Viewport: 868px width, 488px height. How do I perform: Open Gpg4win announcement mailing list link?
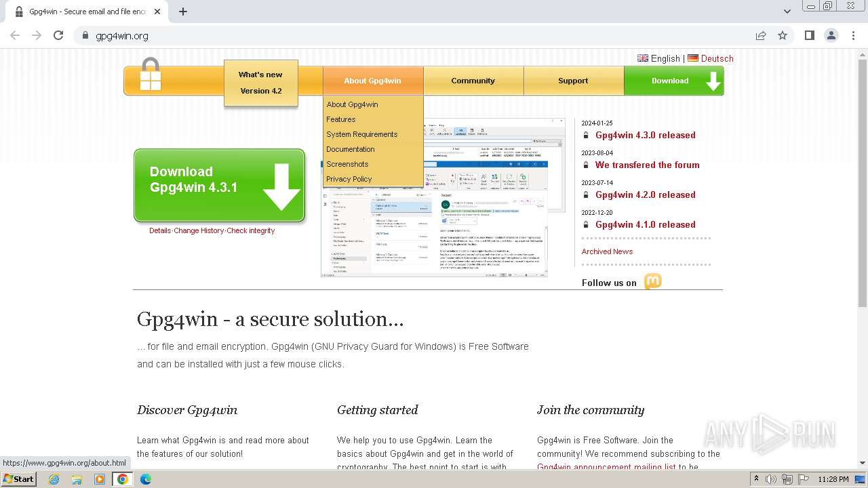pyautogui.click(x=606, y=467)
